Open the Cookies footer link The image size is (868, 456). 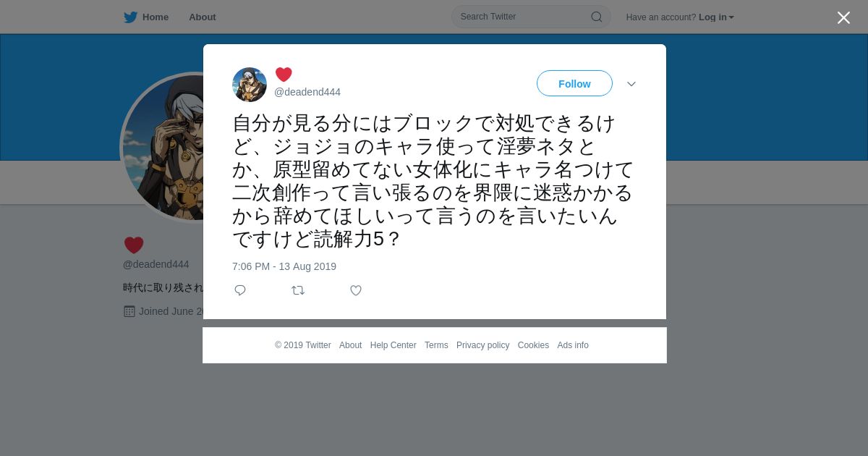(533, 345)
